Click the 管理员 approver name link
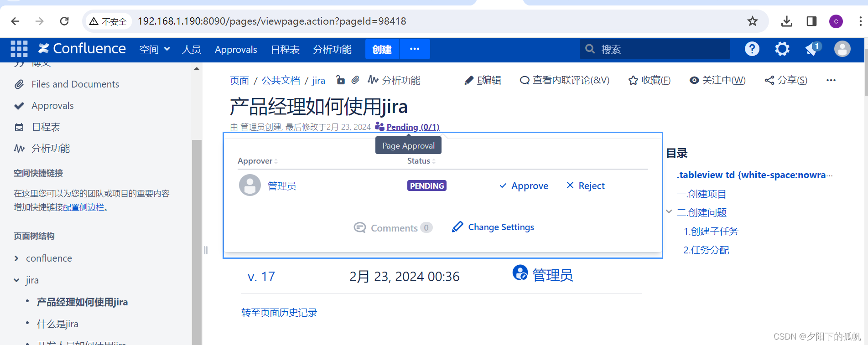The width and height of the screenshot is (868, 345). point(282,186)
